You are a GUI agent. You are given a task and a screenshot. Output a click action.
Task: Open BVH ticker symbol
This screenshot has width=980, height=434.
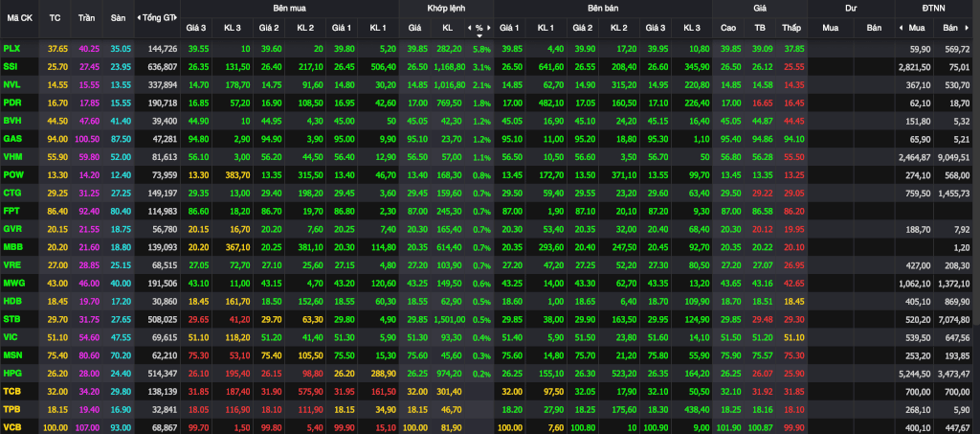[11, 119]
